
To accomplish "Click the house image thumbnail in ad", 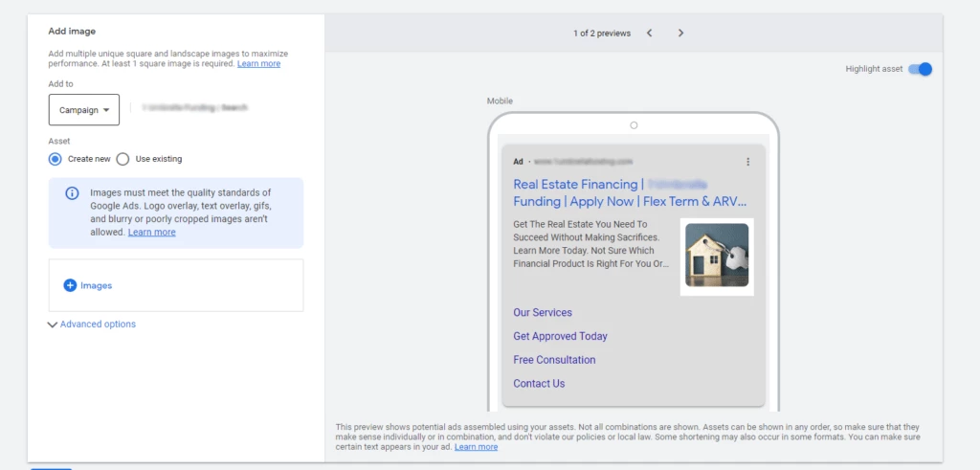I will 717,257.
